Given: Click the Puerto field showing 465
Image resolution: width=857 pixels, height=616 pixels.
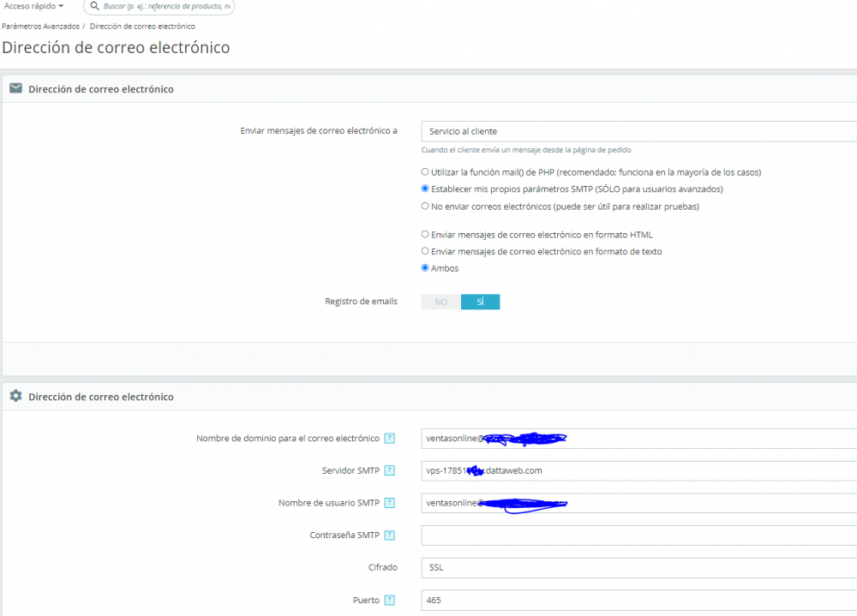Looking at the screenshot, I should pos(639,600).
